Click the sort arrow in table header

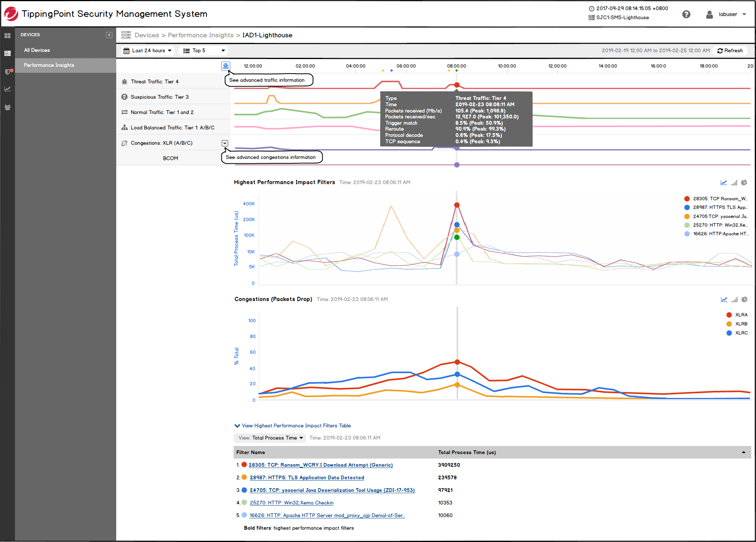[x=743, y=452]
